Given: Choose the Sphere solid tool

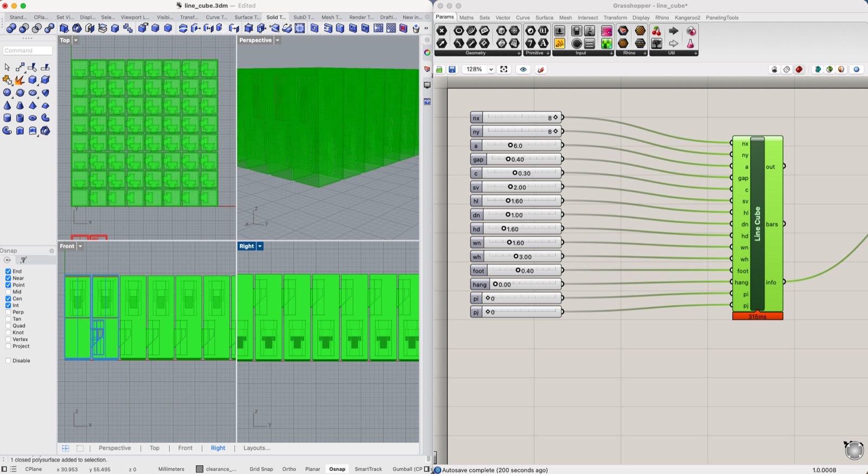Looking at the screenshot, I should coord(8,93).
